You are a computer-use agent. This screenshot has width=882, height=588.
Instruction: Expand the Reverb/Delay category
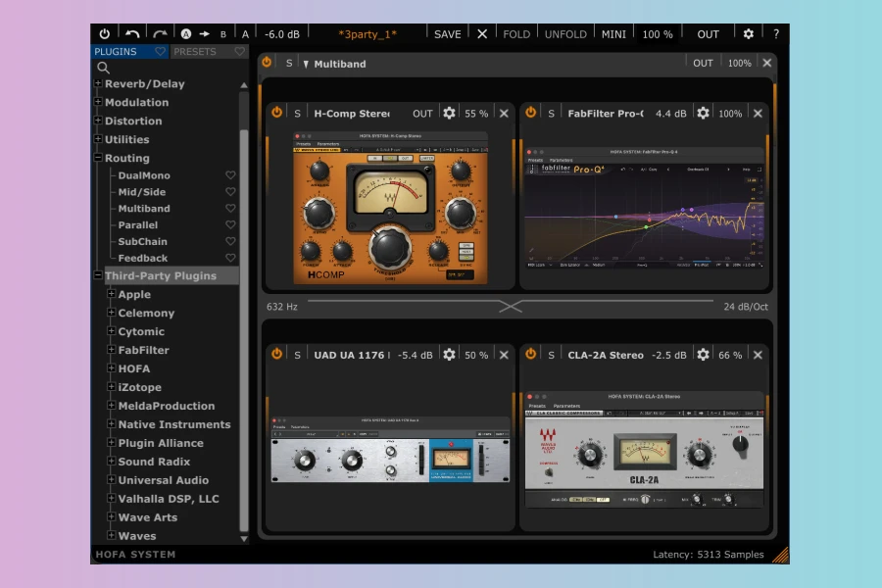(x=98, y=83)
